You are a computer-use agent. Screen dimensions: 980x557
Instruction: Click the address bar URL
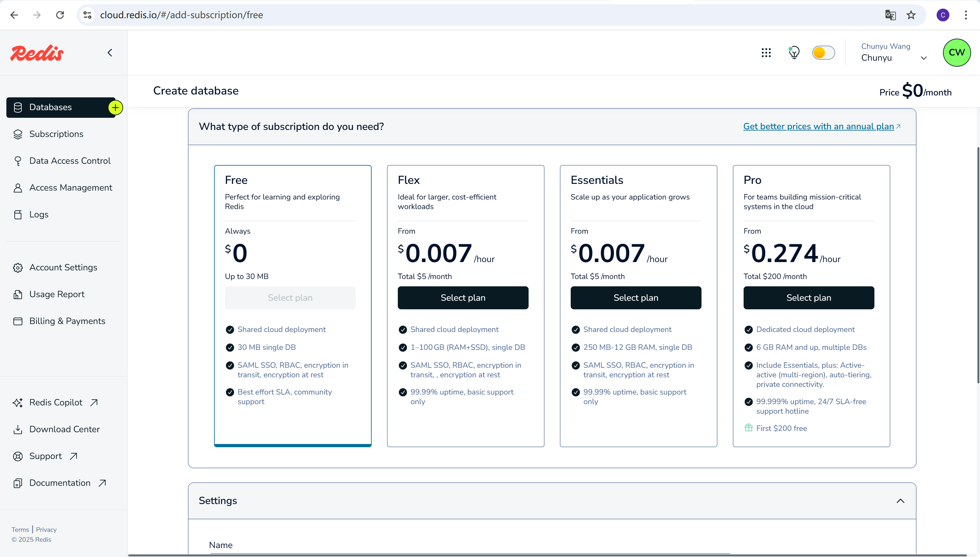pos(181,15)
